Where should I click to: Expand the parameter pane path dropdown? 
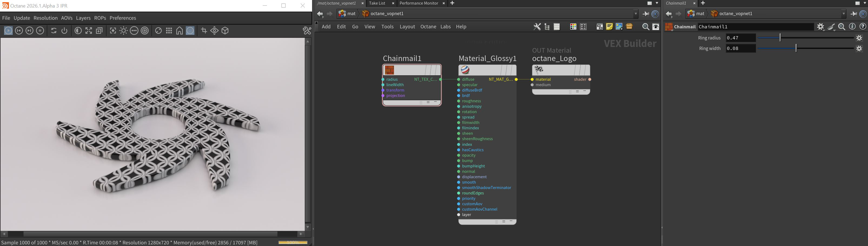(x=844, y=14)
